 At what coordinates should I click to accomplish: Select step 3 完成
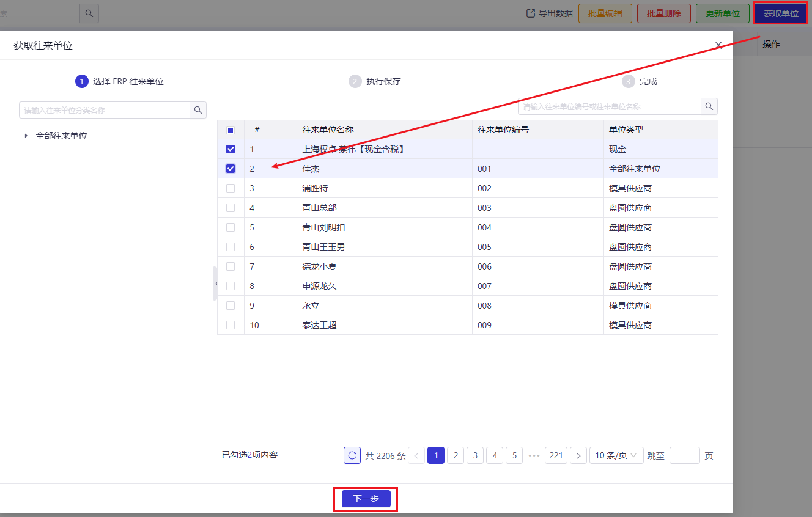click(x=640, y=81)
